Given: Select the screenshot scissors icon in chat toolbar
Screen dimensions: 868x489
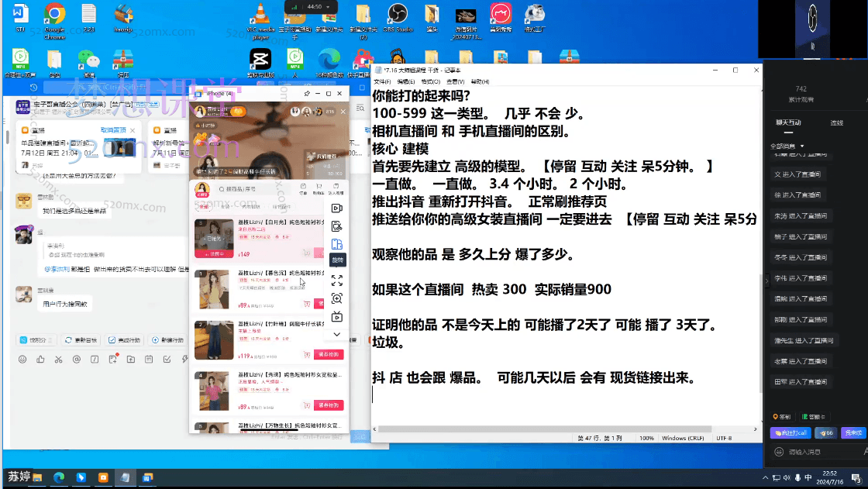Looking at the screenshot, I should click(x=58, y=359).
